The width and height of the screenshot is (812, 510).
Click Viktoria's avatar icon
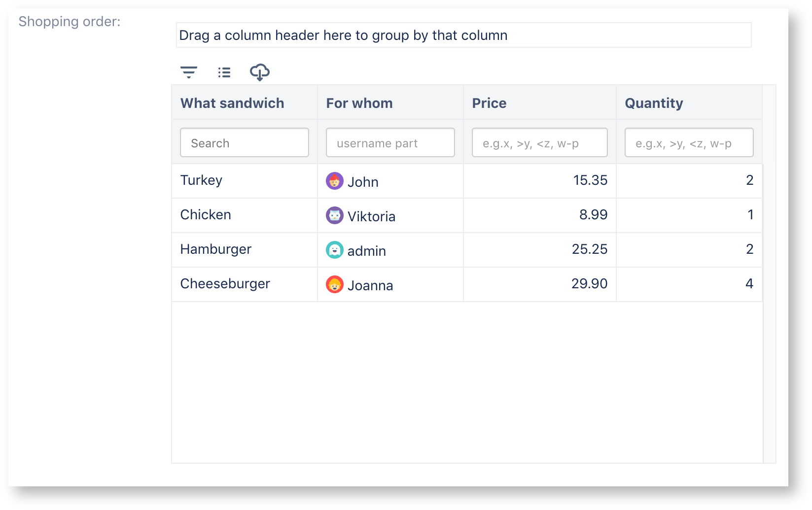[335, 215]
